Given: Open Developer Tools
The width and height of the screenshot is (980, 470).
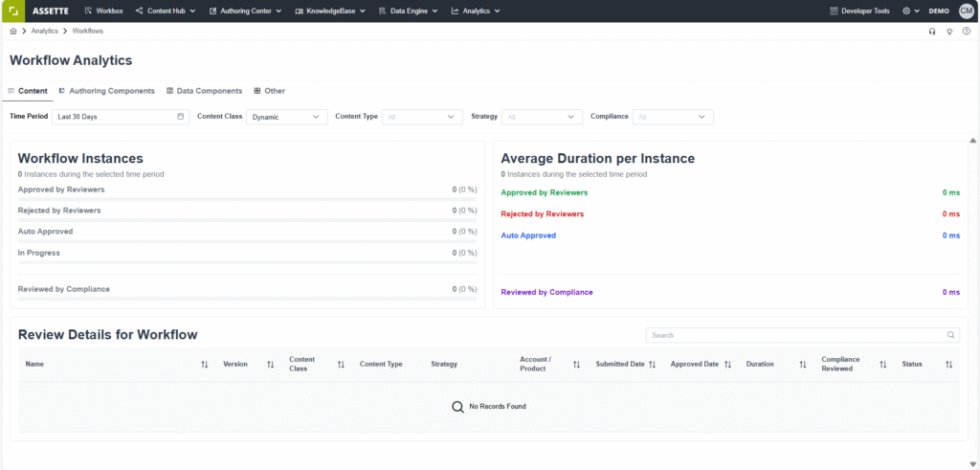Looking at the screenshot, I should 859,11.
